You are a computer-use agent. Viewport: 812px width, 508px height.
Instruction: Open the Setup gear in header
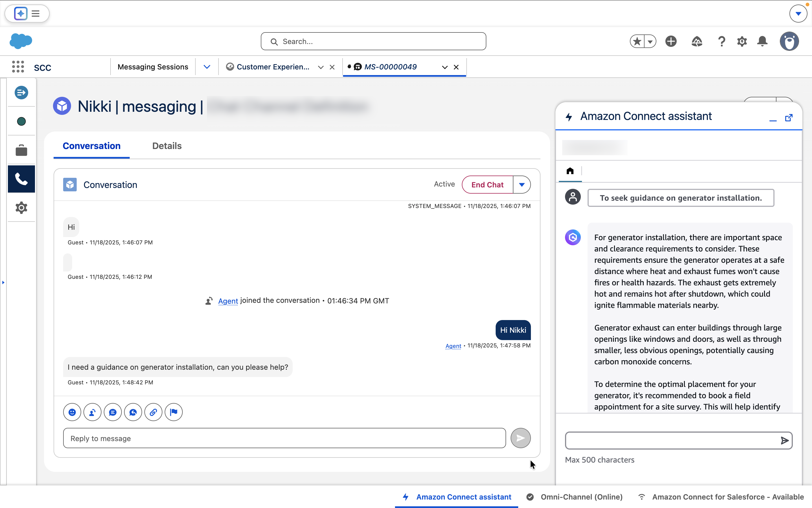[742, 41]
